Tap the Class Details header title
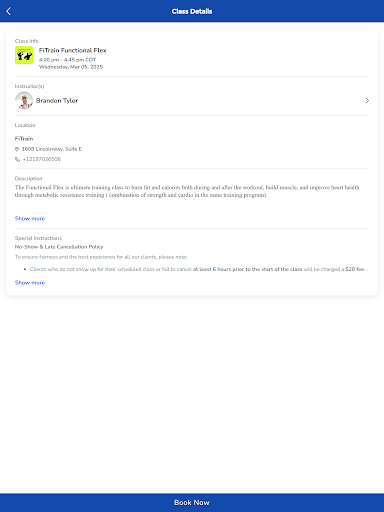Screen dimensions: 384x512 pos(192,11)
